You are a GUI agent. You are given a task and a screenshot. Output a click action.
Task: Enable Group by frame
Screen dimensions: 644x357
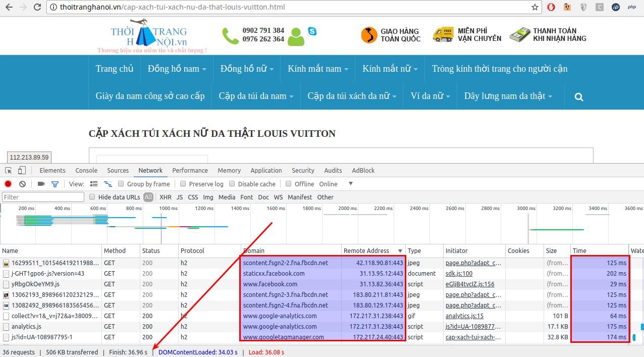[x=121, y=184]
